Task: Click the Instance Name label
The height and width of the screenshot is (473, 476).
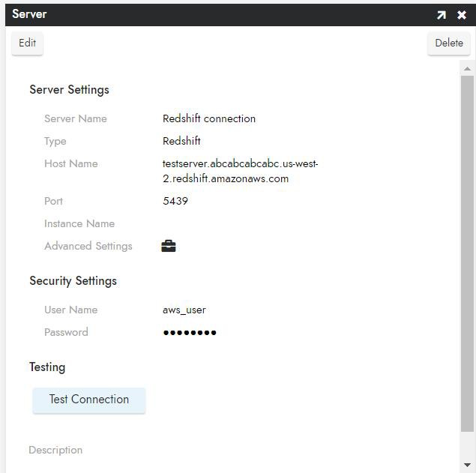Action: 79,223
